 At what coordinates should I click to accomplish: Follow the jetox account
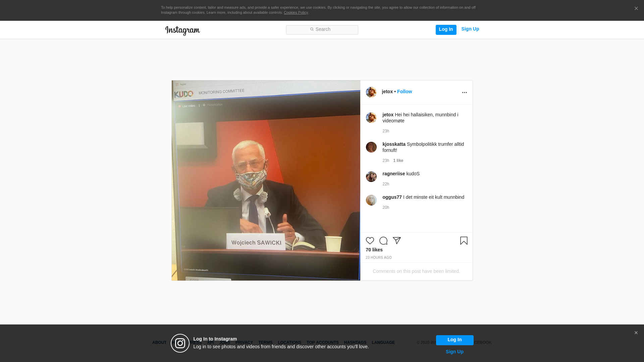404,92
